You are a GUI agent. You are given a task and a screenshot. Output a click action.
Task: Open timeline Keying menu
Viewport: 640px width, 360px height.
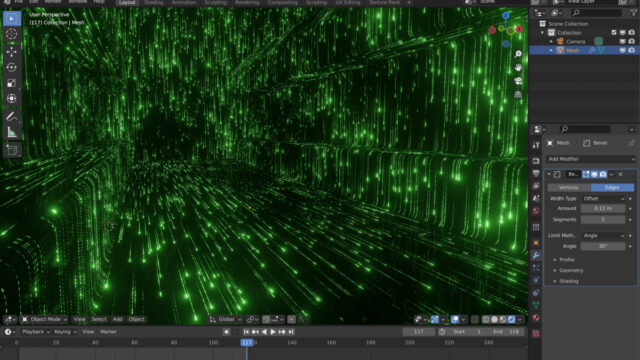click(x=65, y=332)
